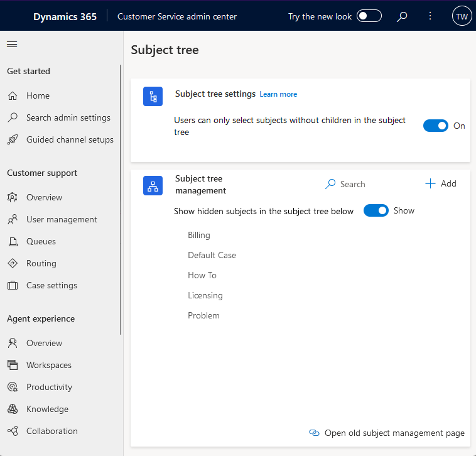
Task: Click the Case settings briefcase icon
Action: 13,285
